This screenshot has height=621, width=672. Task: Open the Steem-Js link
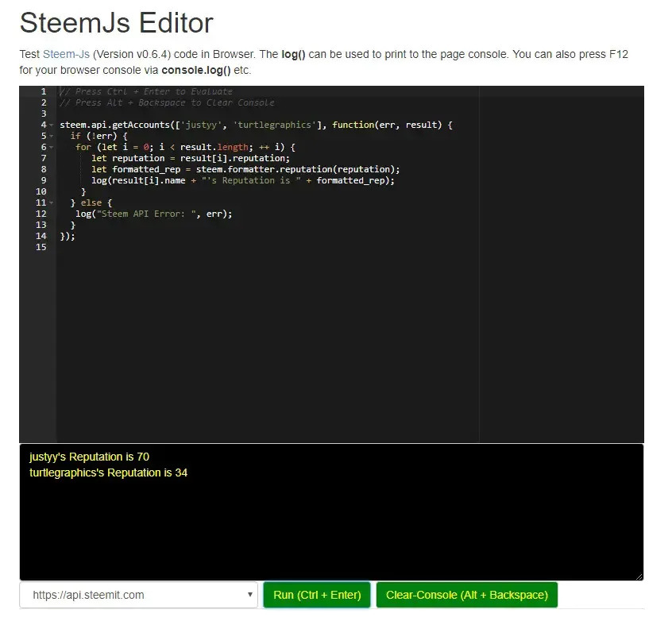tap(66, 55)
